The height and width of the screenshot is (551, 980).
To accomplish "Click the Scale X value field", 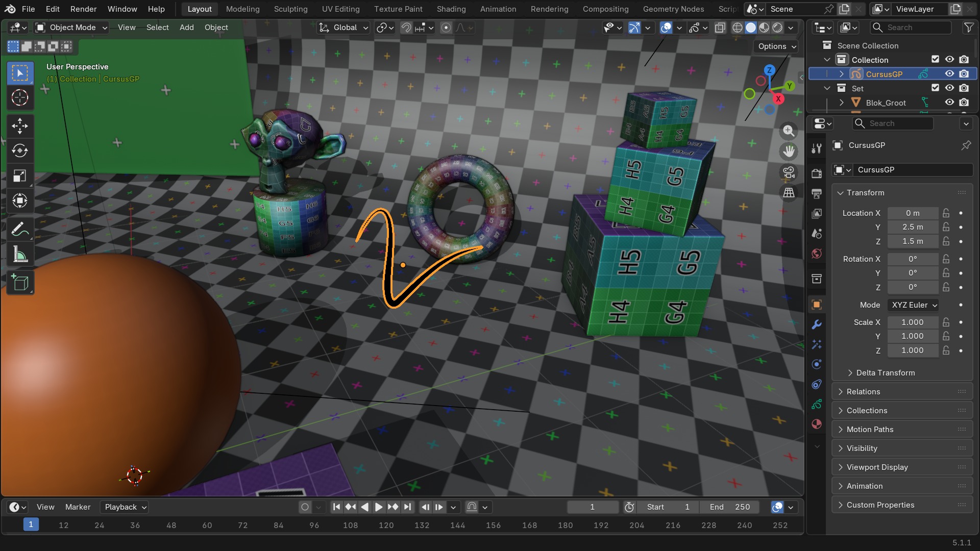I will (912, 322).
